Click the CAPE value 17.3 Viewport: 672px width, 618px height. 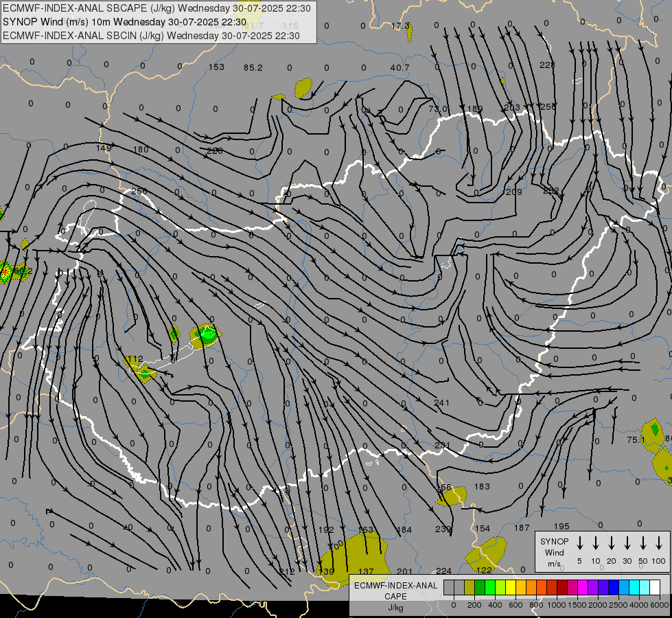400,26
